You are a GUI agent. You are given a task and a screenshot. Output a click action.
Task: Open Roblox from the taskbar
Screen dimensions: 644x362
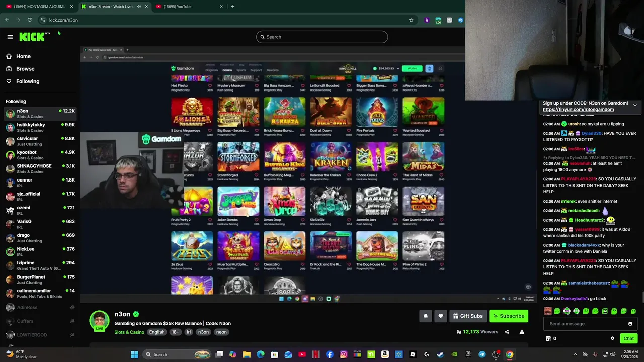tap(413, 354)
